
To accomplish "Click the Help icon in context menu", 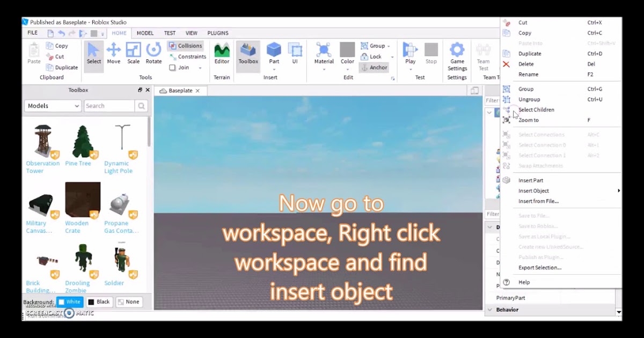I will [506, 282].
